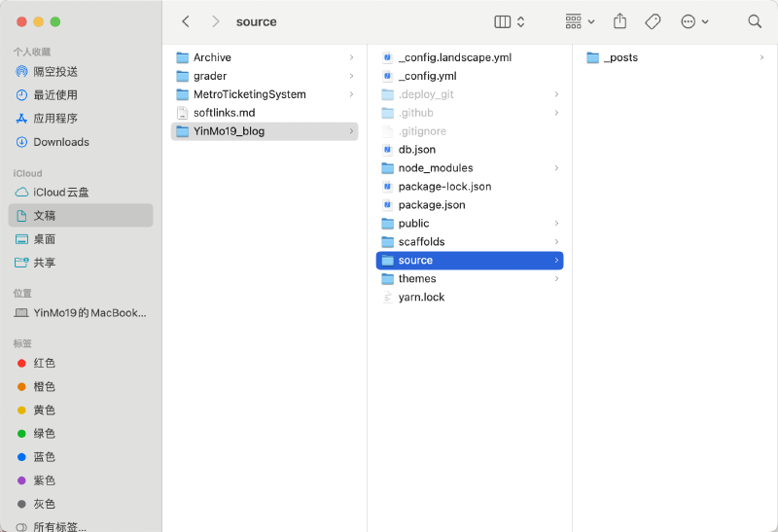Image resolution: width=778 pixels, height=532 pixels.
Task: Select the package.json file
Action: pyautogui.click(x=431, y=205)
